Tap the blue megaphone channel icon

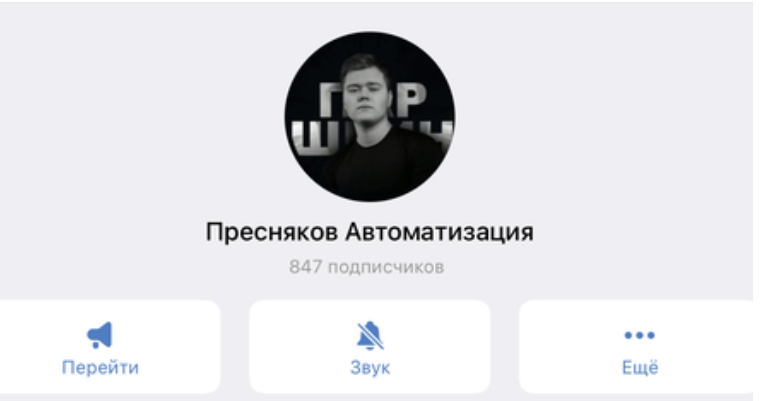tap(100, 334)
